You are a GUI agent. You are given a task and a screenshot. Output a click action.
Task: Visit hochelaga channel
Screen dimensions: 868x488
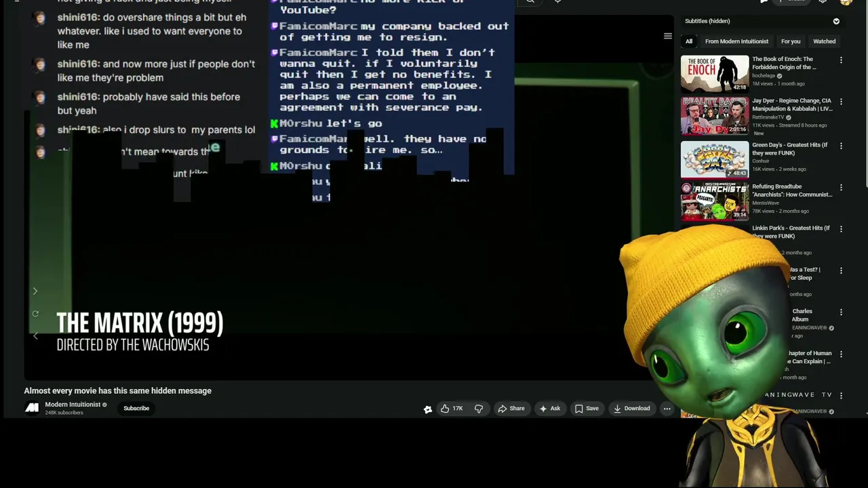pyautogui.click(x=764, y=76)
